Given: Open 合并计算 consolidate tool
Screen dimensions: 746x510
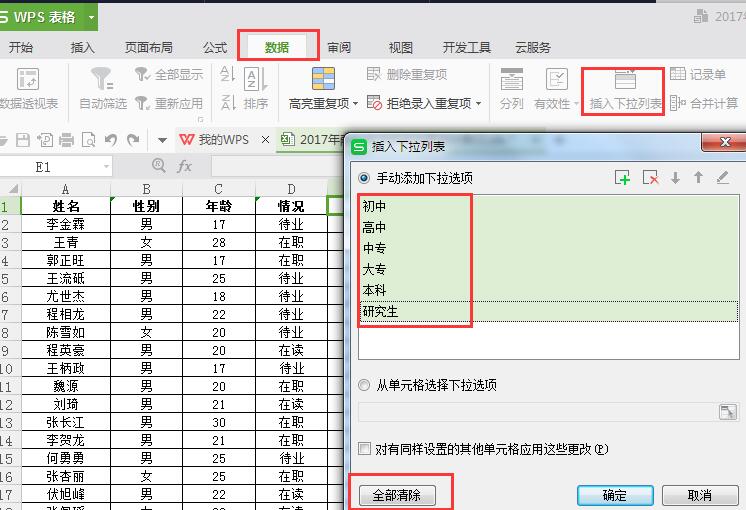Looking at the screenshot, I should pyautogui.click(x=704, y=103).
